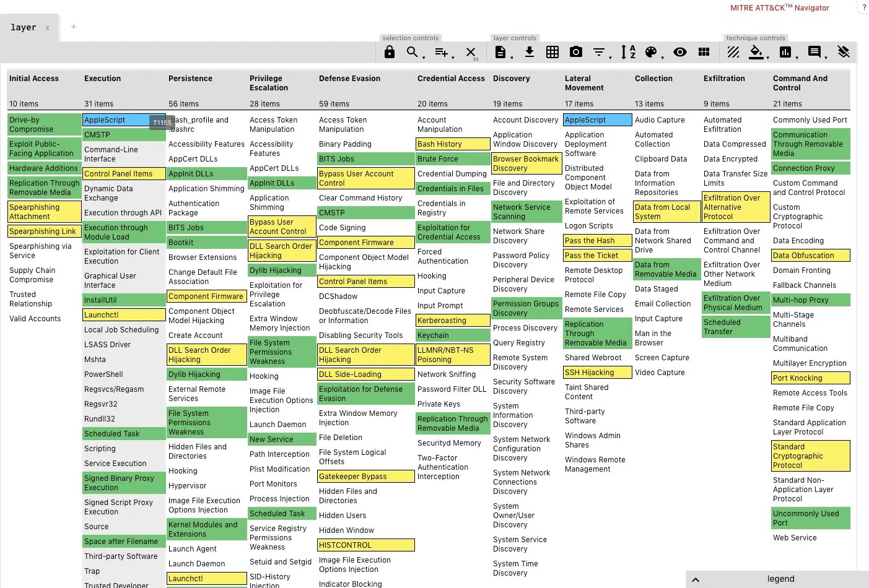Select Spearphishing Link technique
Viewport: 869px width, 588px height.
(45, 231)
